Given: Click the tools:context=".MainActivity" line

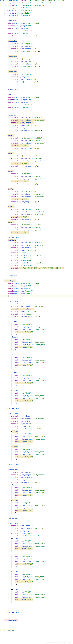Looking at the screenshot, I should tap(17, 13).
